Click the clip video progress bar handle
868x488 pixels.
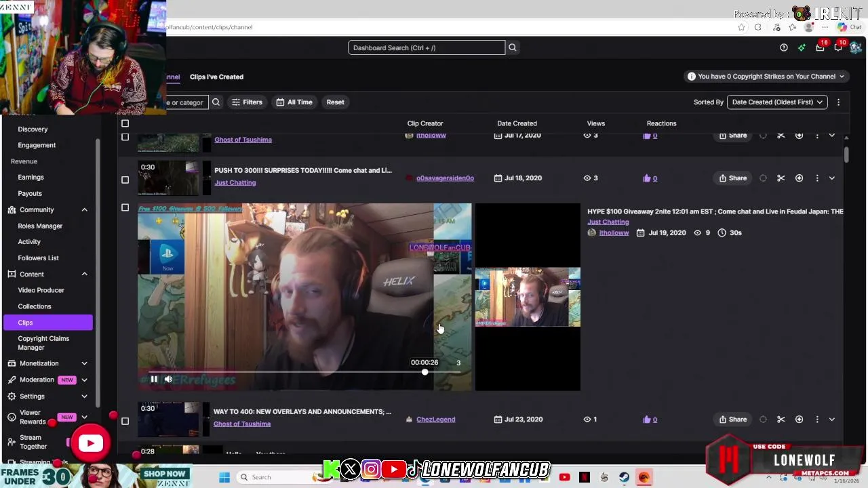[x=425, y=372]
